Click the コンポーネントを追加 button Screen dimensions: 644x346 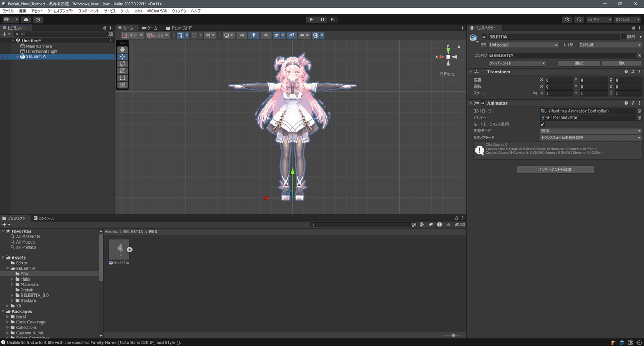pos(555,169)
